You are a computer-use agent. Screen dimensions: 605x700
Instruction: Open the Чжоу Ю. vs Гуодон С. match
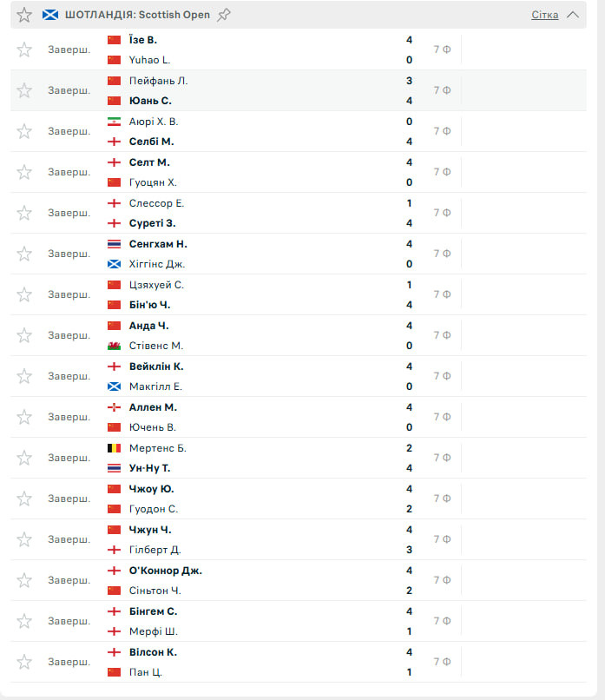pyautogui.click(x=260, y=499)
